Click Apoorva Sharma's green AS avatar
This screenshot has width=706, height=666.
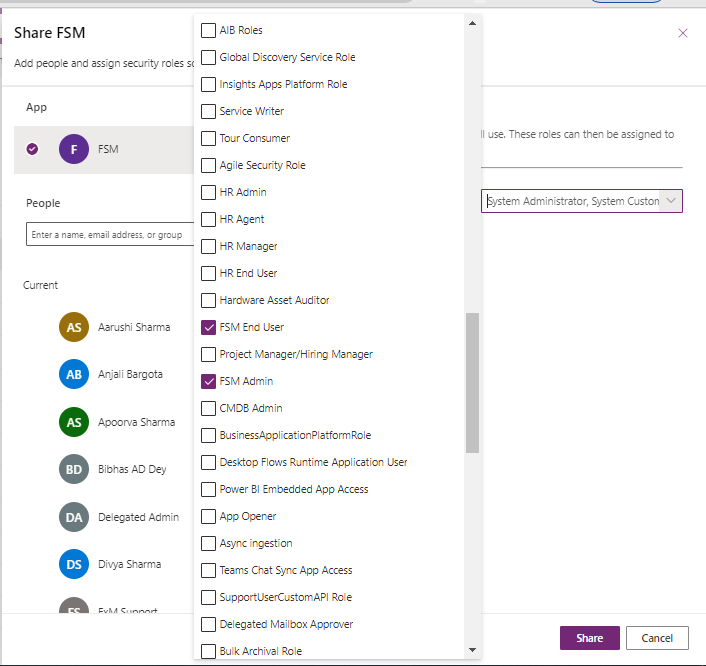tap(74, 422)
